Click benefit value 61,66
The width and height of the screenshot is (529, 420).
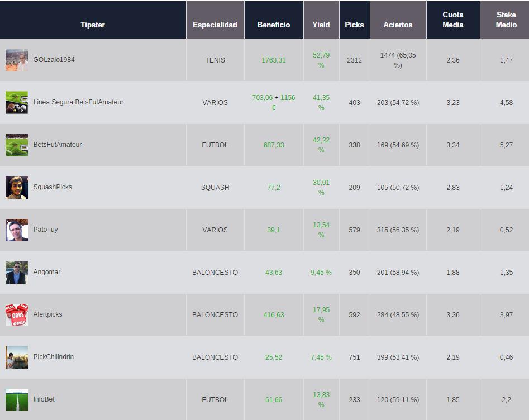coord(274,400)
